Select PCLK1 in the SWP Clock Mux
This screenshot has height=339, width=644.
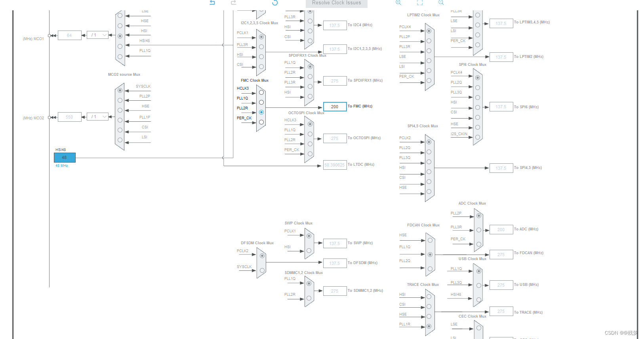click(309, 236)
